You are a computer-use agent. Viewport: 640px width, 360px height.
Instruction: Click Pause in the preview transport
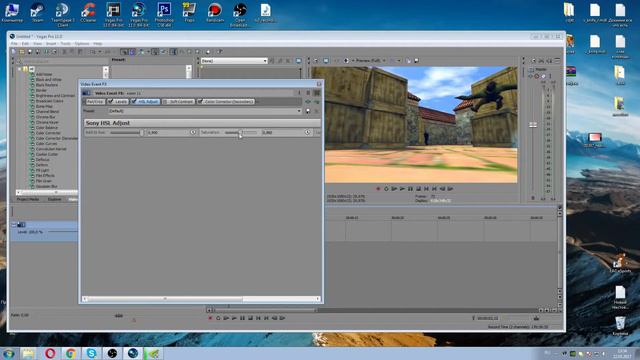[x=410, y=189]
